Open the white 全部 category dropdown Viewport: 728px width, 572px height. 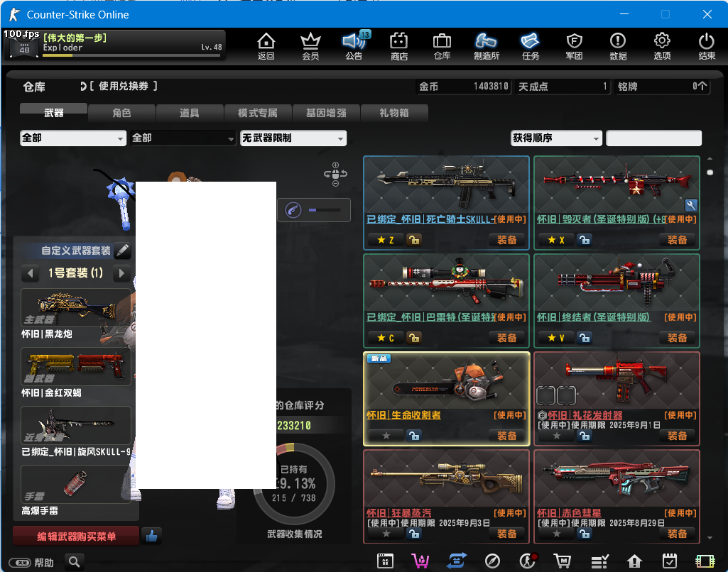coord(73,138)
